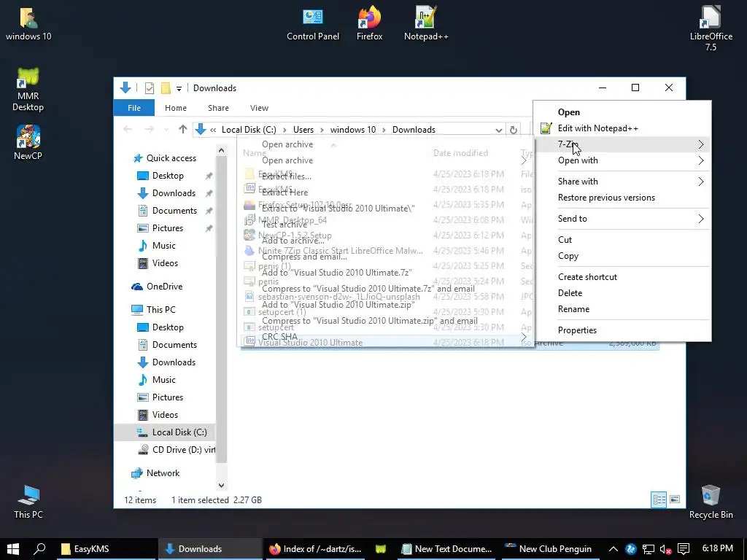Open the windows 10 user folder desktop icon
This screenshot has height=560, width=747.
coord(28,23)
